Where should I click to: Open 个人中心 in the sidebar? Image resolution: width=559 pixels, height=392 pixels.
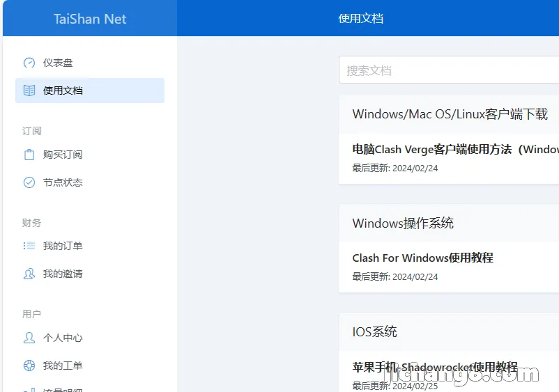click(x=90, y=338)
